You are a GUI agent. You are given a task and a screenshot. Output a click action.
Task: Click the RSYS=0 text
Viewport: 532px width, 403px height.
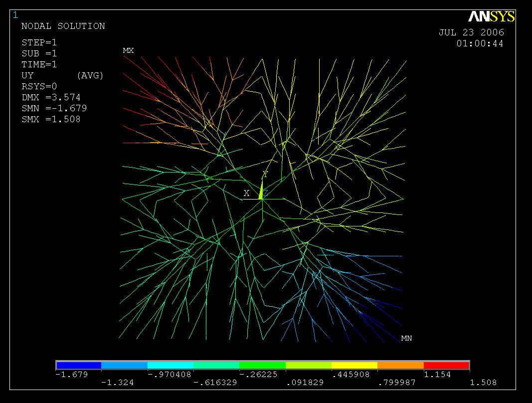coord(39,86)
